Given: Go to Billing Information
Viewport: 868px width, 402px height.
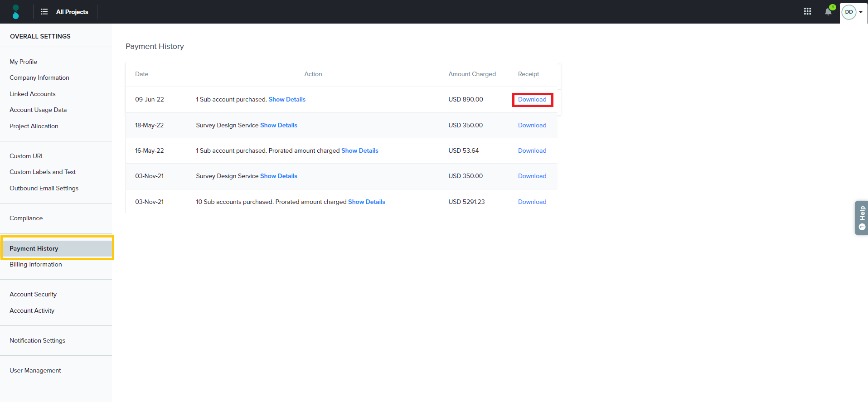Looking at the screenshot, I should point(36,264).
